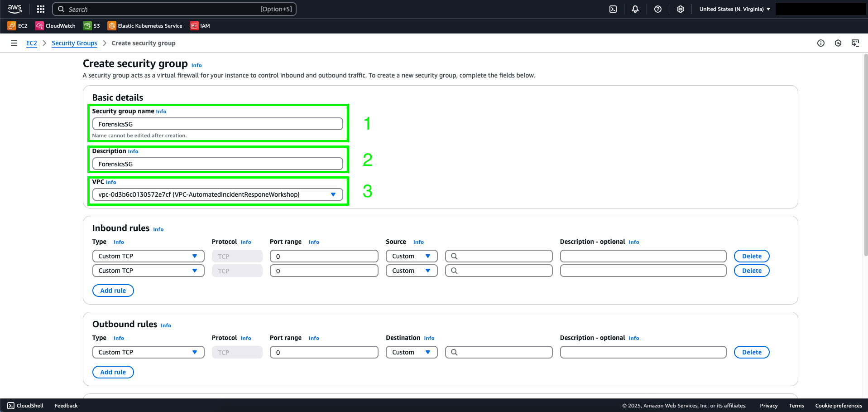Click Info link beside Security group name

(161, 111)
